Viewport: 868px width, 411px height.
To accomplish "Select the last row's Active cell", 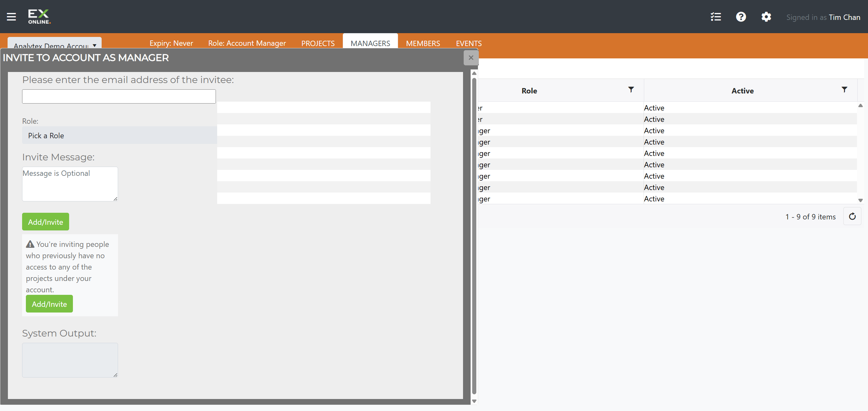I will pos(750,199).
